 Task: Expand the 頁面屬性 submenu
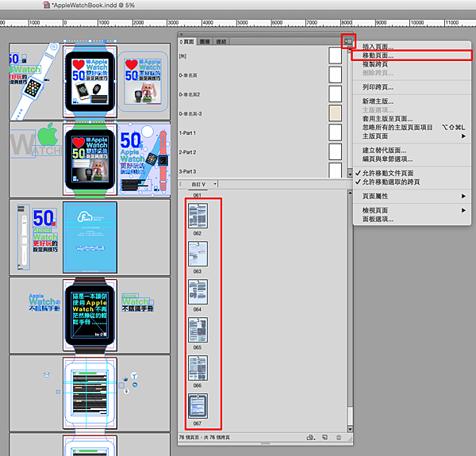[x=412, y=196]
